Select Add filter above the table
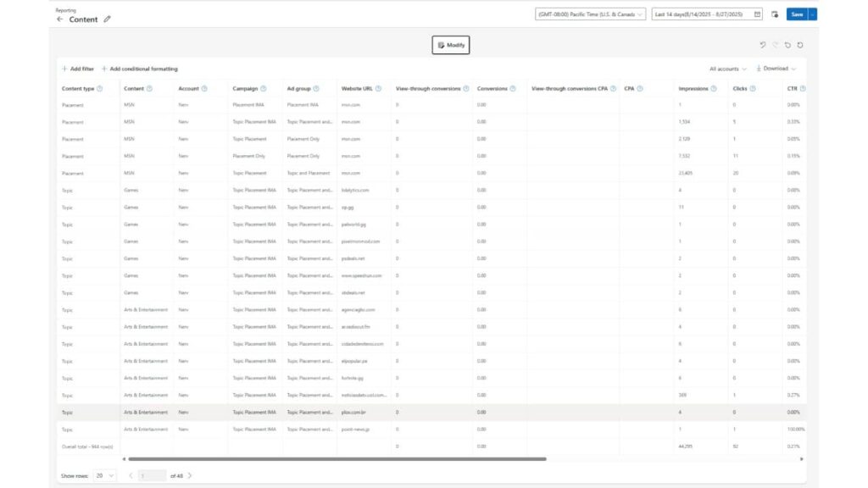The image size is (868, 488). [x=77, y=68]
